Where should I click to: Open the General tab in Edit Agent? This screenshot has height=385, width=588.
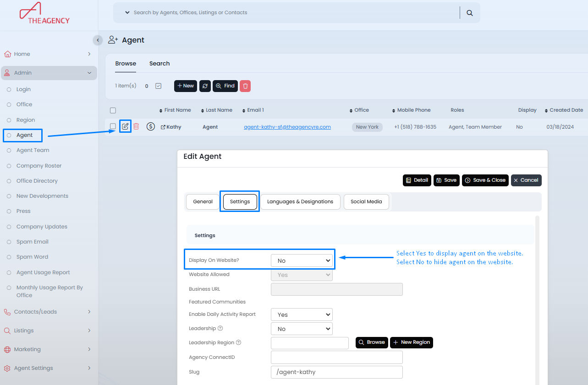(203, 202)
